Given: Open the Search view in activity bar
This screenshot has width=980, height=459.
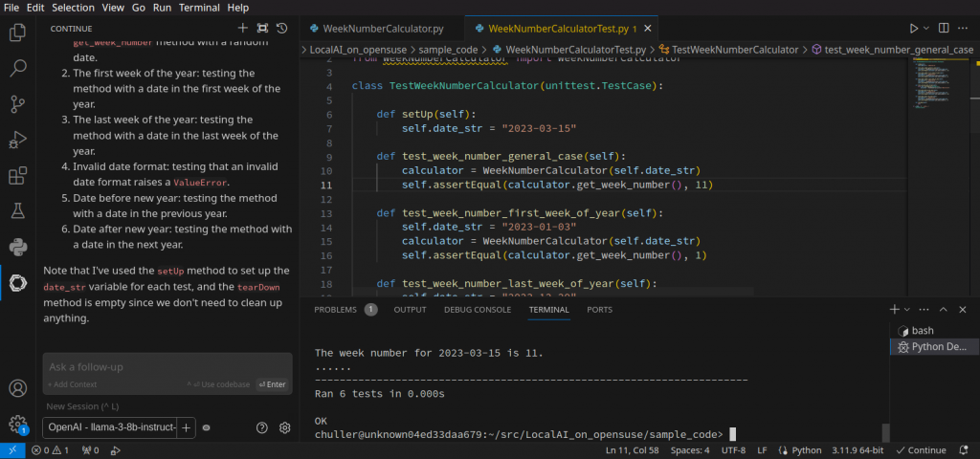Looking at the screenshot, I should [x=17, y=68].
